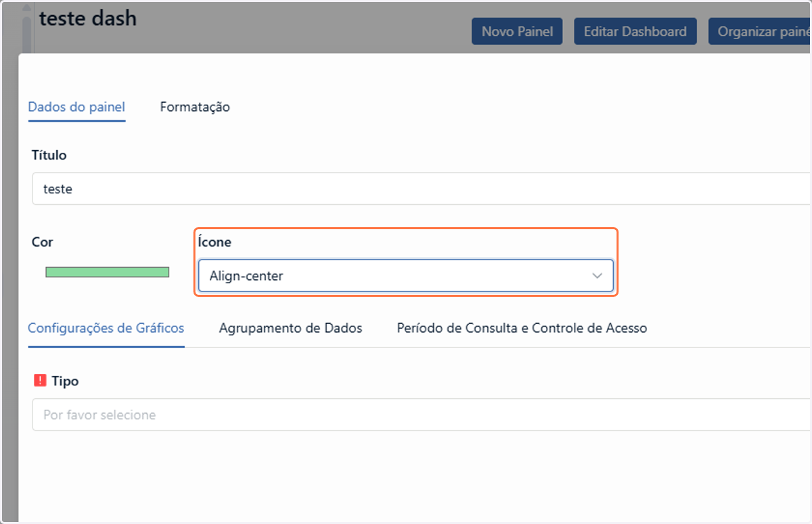Click the Ícone field label
812x524 pixels.
[x=215, y=241]
